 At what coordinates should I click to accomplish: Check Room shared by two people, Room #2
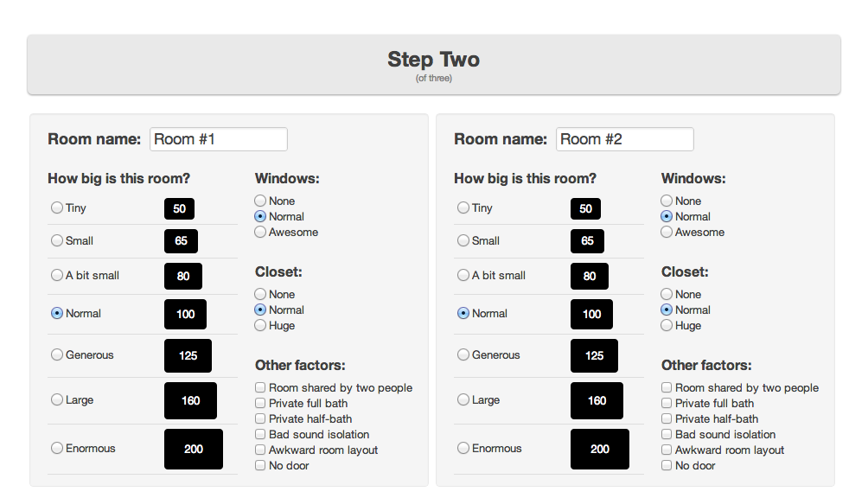tap(667, 388)
